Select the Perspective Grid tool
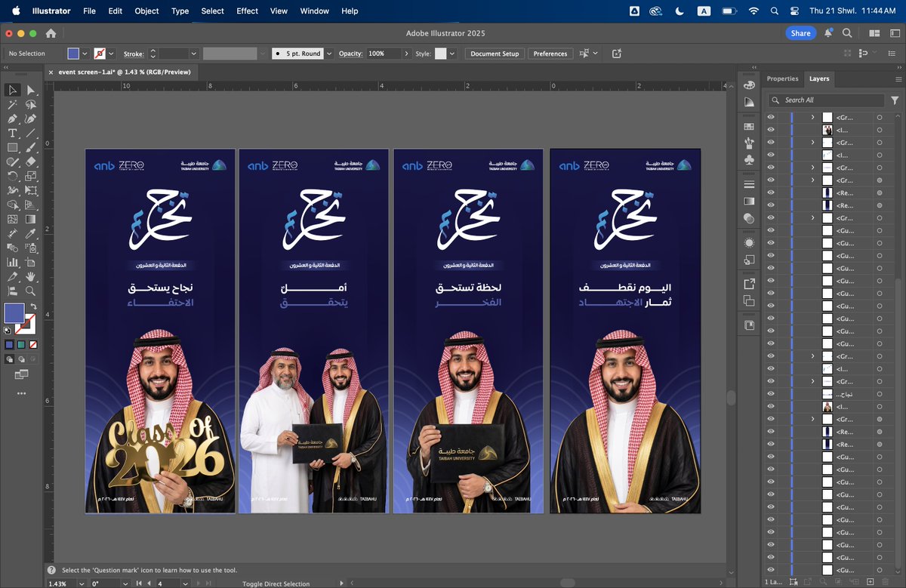The height and width of the screenshot is (588, 906). [x=31, y=205]
